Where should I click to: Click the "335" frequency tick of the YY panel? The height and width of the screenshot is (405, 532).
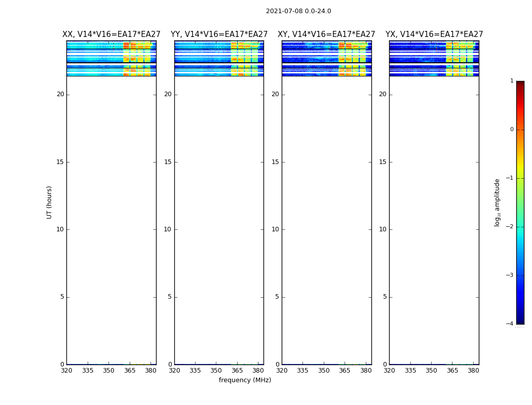tap(195, 371)
